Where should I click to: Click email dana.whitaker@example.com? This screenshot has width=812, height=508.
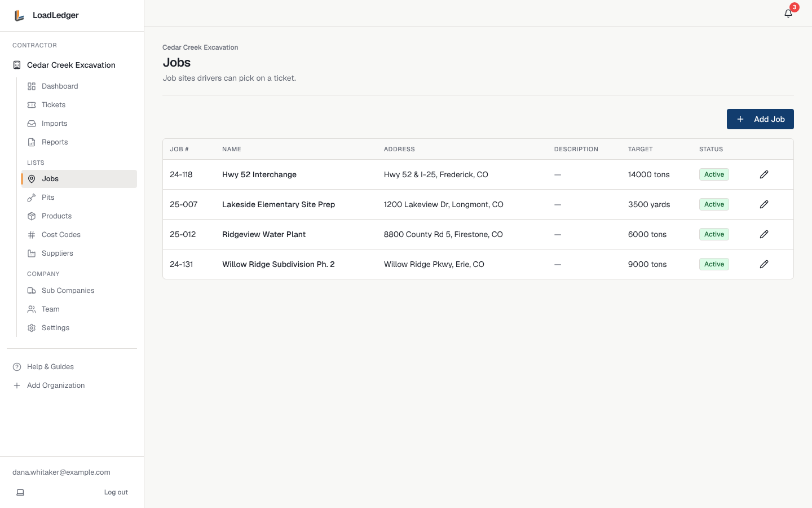coord(61,472)
